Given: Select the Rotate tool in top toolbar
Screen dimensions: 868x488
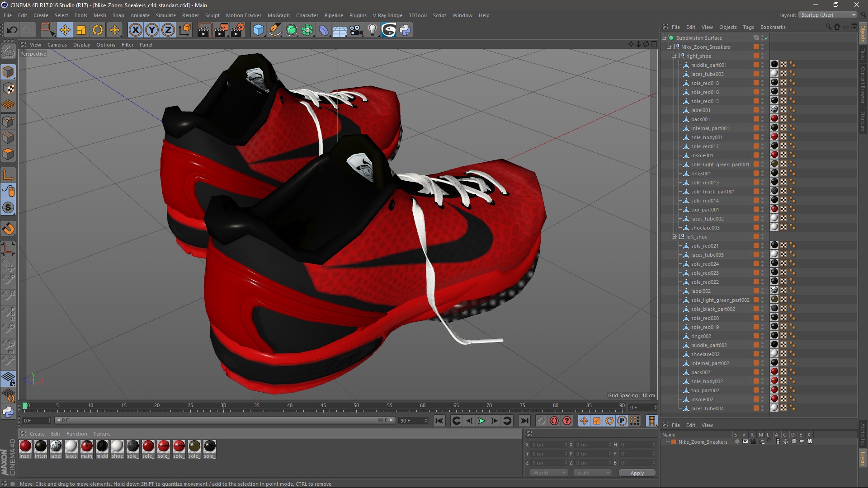Looking at the screenshot, I should (98, 30).
